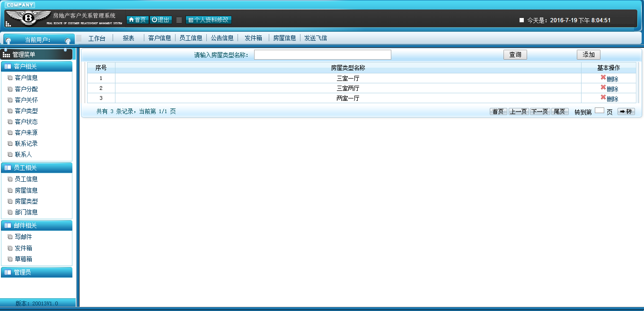Open the 报表 top menu item
The height and width of the screenshot is (311, 644).
click(128, 38)
